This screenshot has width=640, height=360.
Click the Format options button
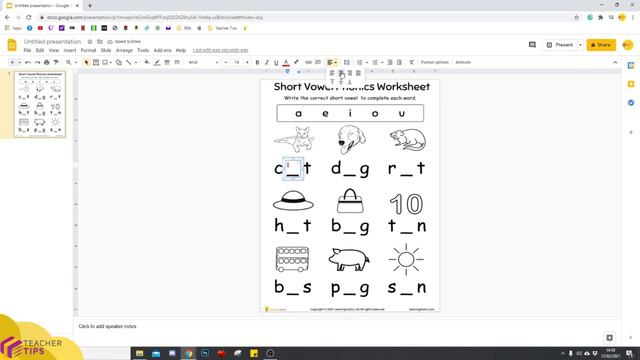click(x=435, y=62)
